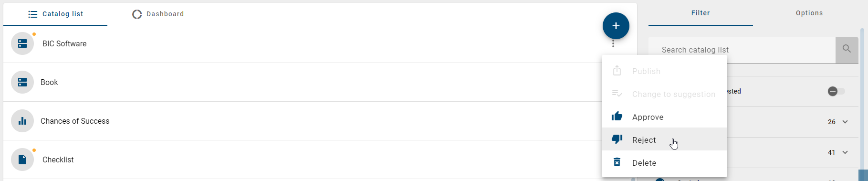This screenshot has height=181, width=868.
Task: Open the Catalog list tab
Action: point(55,14)
